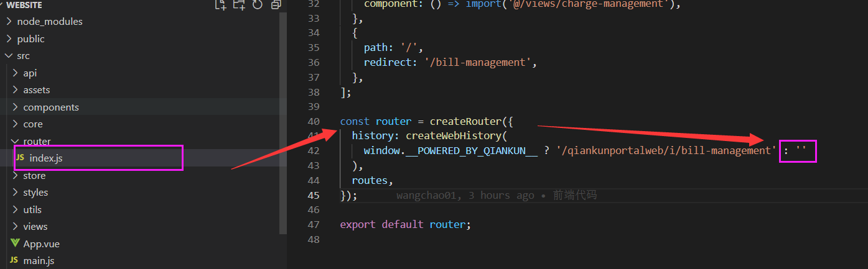Screen dimensions: 868x269
Task: Click the JS file icon beside index.js
Action: tap(20, 158)
